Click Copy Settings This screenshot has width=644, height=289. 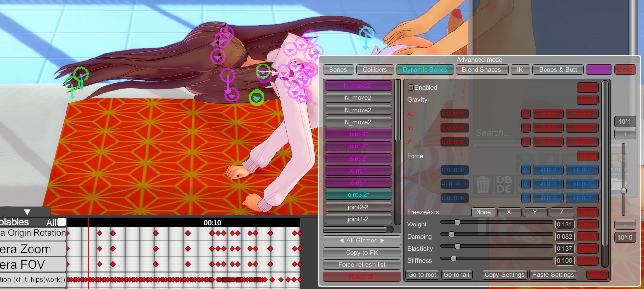point(505,275)
